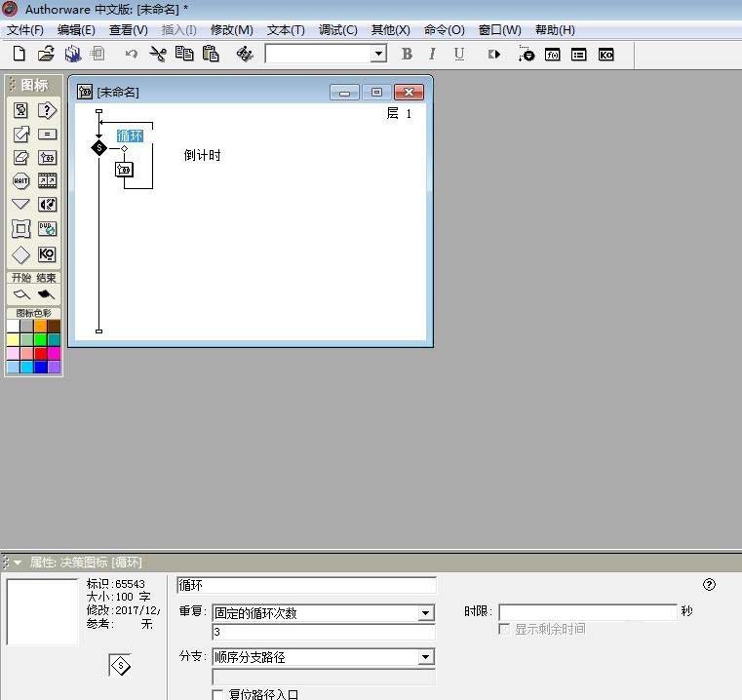742x700 pixels.
Task: Expand the text style dropdown in toolbar
Action: pos(378,54)
